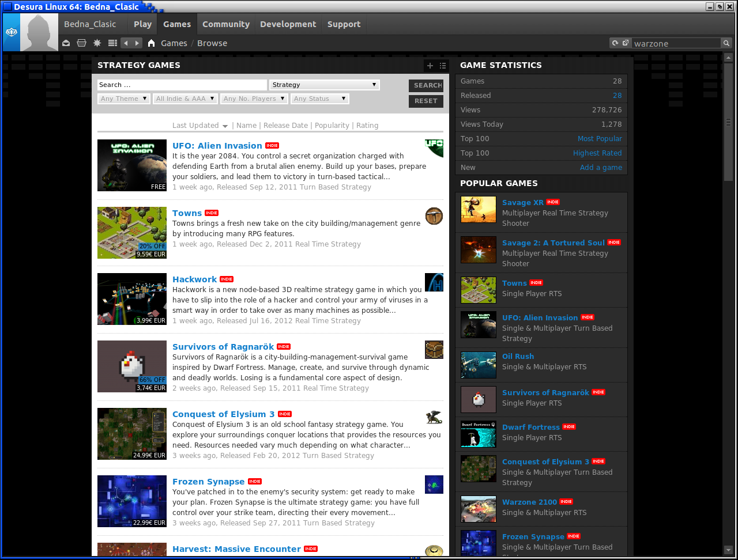Open the Highest Rated link
Viewport: 738px width, 560px height.
click(x=597, y=153)
